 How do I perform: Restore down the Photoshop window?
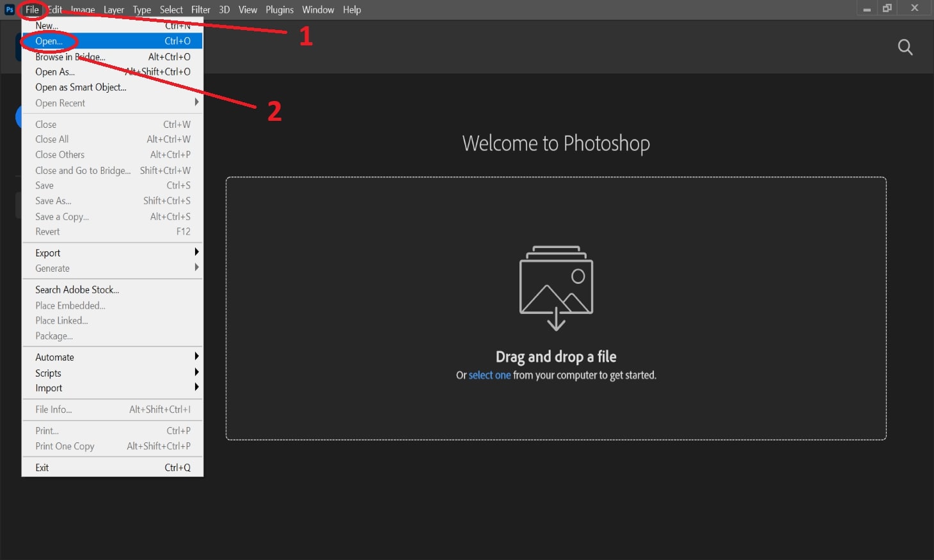point(887,8)
